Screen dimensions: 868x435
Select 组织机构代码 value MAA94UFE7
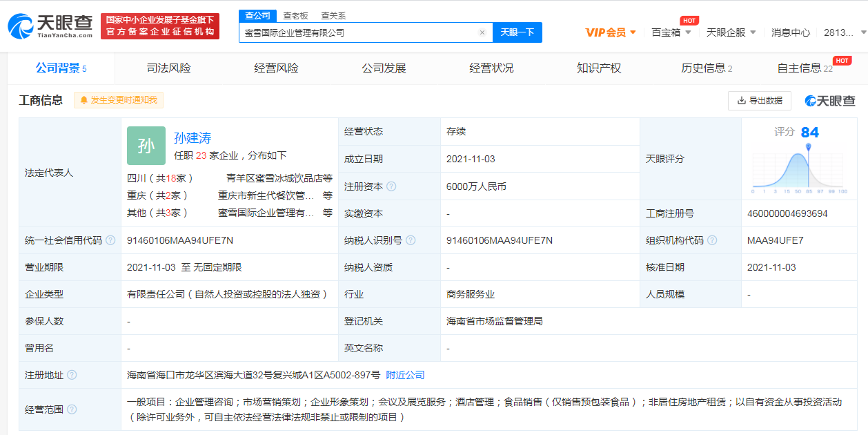click(775, 240)
